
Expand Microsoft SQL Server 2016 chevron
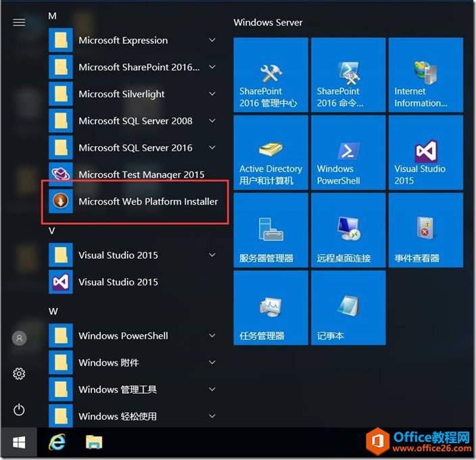[x=212, y=147]
